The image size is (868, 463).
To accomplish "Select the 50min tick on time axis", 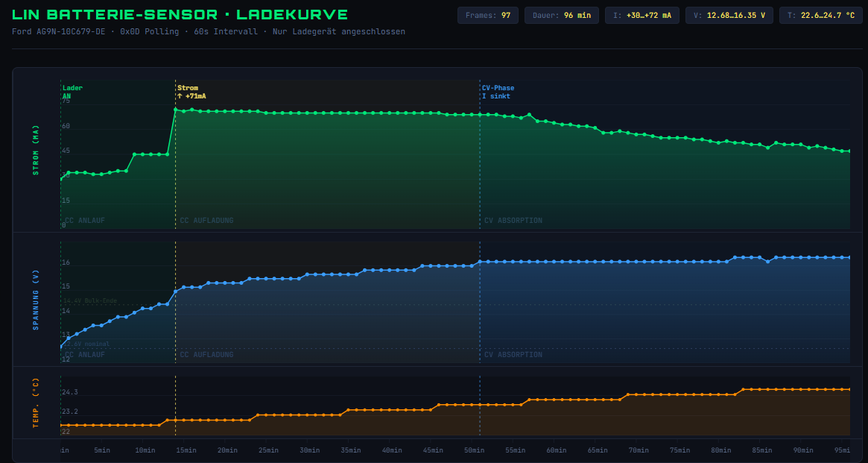I will tap(474, 450).
